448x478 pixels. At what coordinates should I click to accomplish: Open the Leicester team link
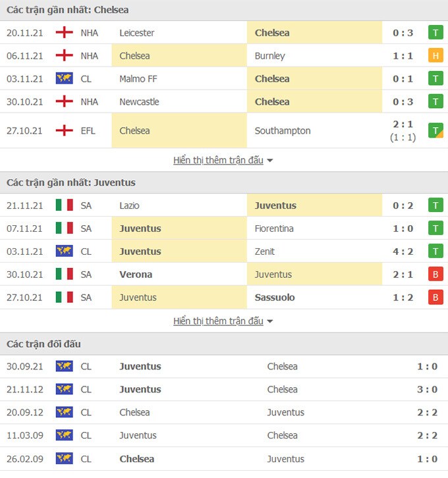(137, 33)
